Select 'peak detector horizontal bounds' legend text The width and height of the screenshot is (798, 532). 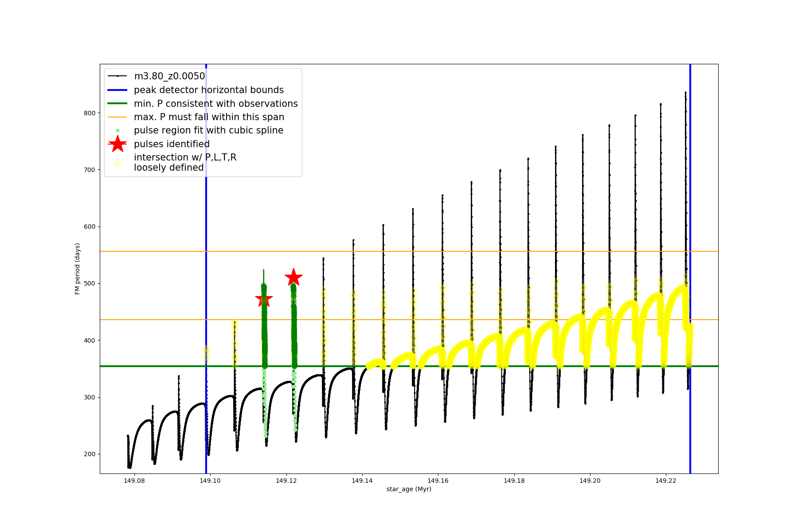point(209,90)
